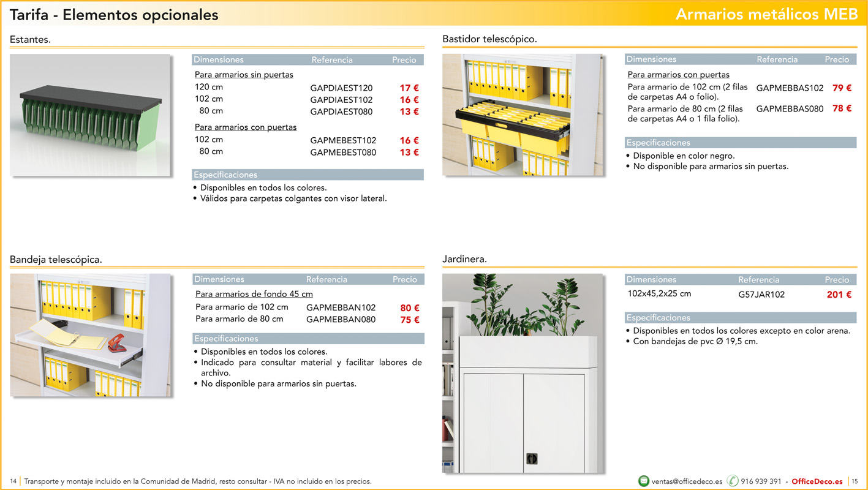Click the 'Armarios metálicos MEB' header title

766,15
